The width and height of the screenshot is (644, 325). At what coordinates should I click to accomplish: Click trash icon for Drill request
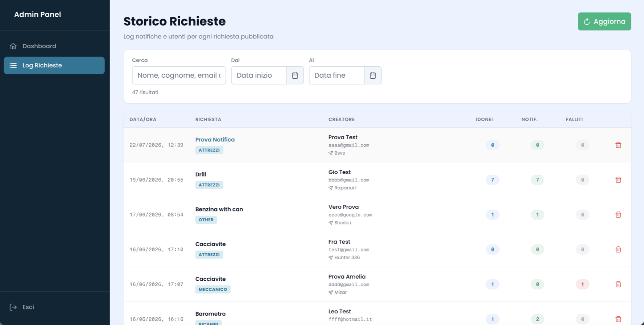pos(618,180)
